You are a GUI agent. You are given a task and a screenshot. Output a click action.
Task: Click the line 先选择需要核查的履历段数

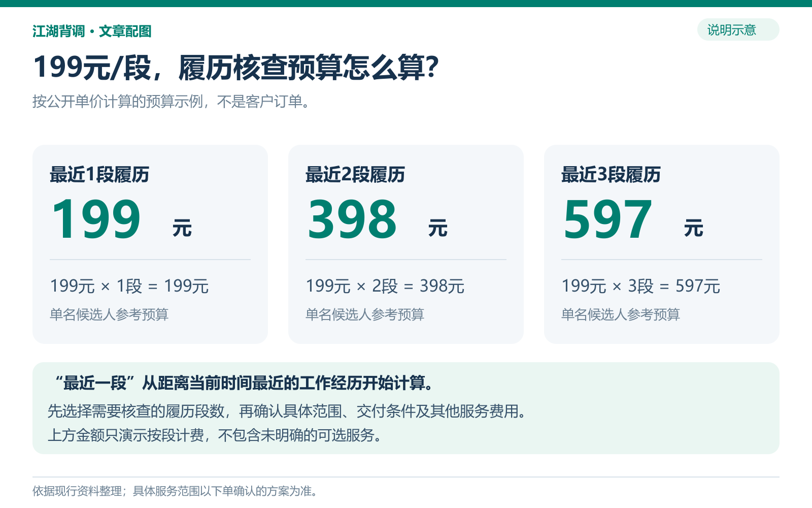click(288, 411)
